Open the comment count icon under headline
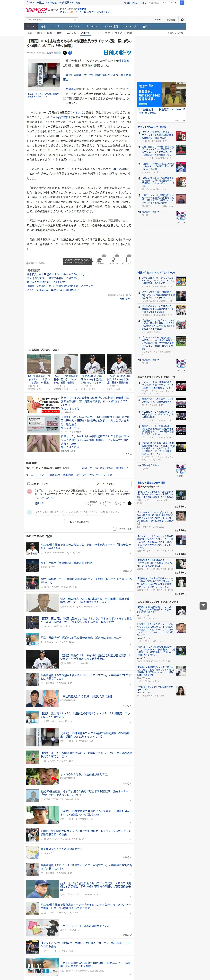Viewport: 210px width, 980px height. point(50,53)
